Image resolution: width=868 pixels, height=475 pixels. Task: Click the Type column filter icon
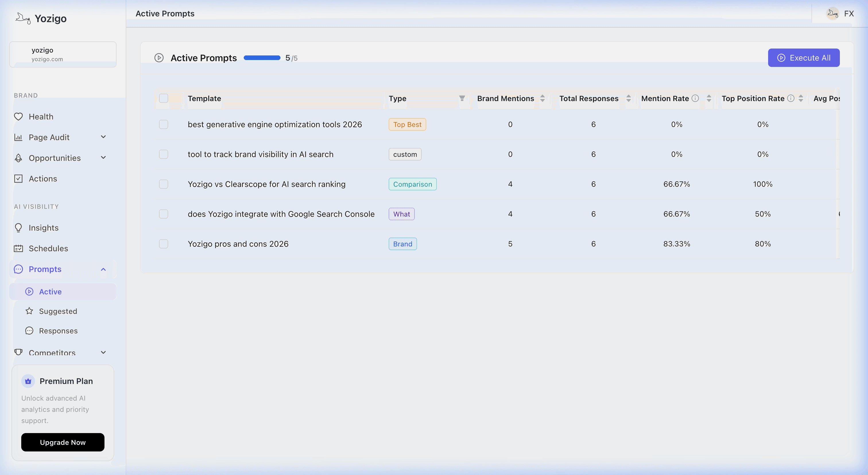[x=462, y=98]
